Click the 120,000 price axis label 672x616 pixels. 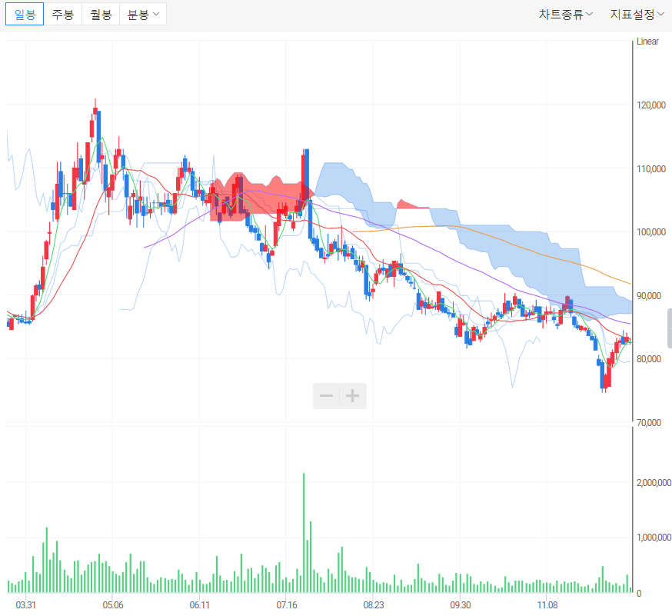tap(651, 105)
